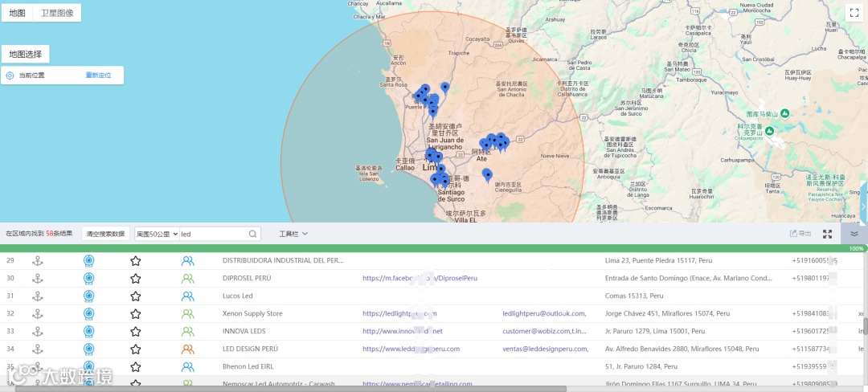868x392 pixels.
Task: Click blue badge icon for DIPROSEL PERÚ
Action: tap(88, 279)
